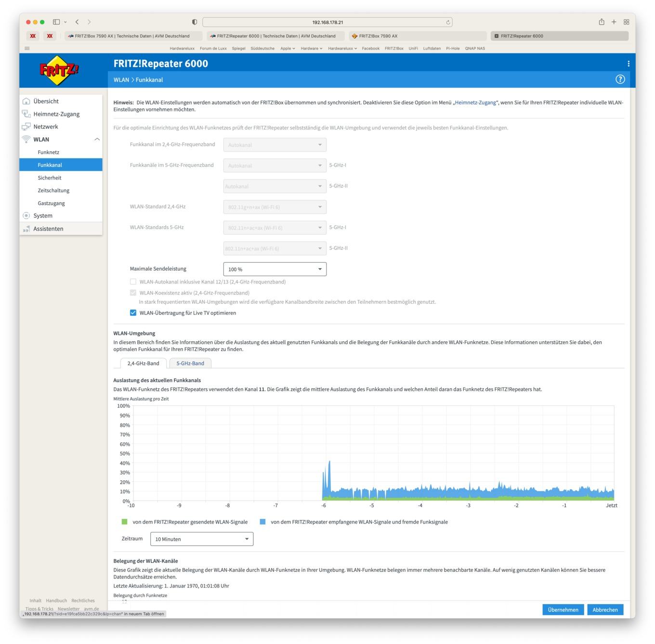Select second pinned tab
The image size is (655, 644).
tap(50, 36)
